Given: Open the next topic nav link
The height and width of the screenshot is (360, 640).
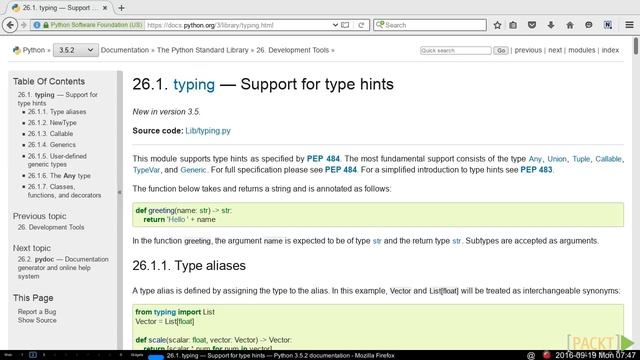Looking at the screenshot, I should (555, 50).
